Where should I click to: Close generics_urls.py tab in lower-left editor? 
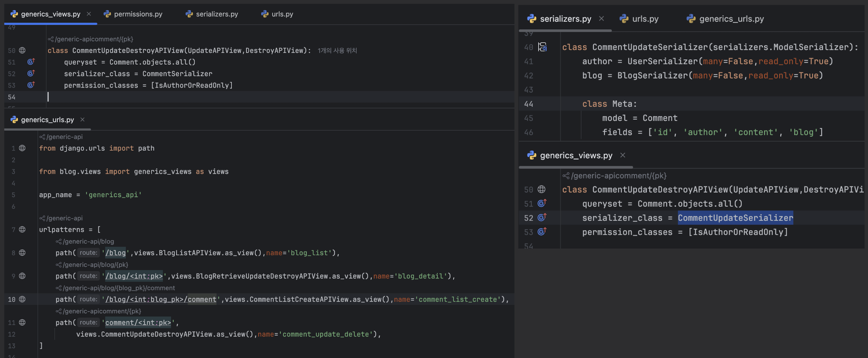82,119
